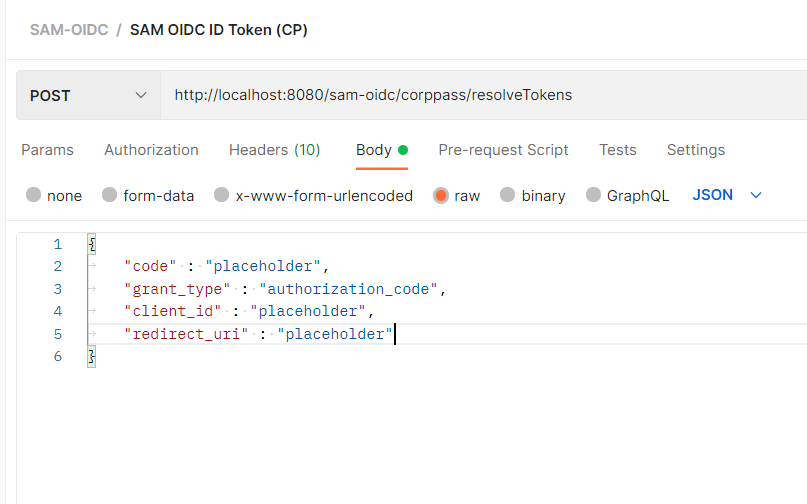The height and width of the screenshot is (504, 807).
Task: Open the POST method dropdown
Action: (89, 95)
